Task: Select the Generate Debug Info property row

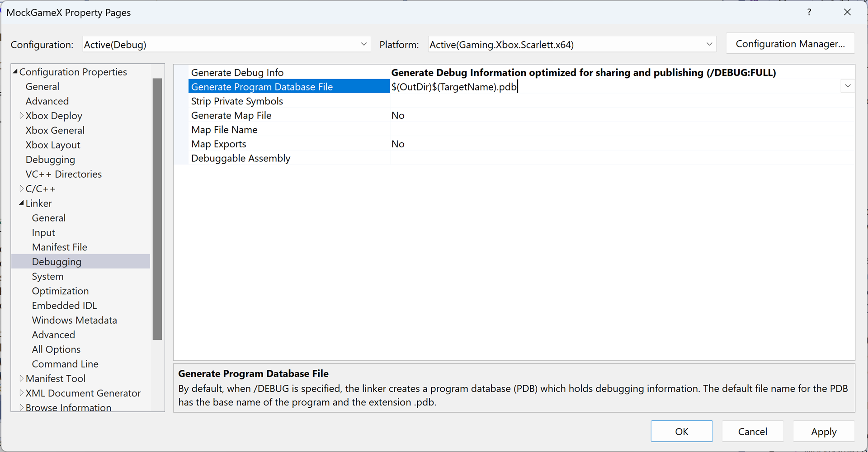Action: [521, 72]
